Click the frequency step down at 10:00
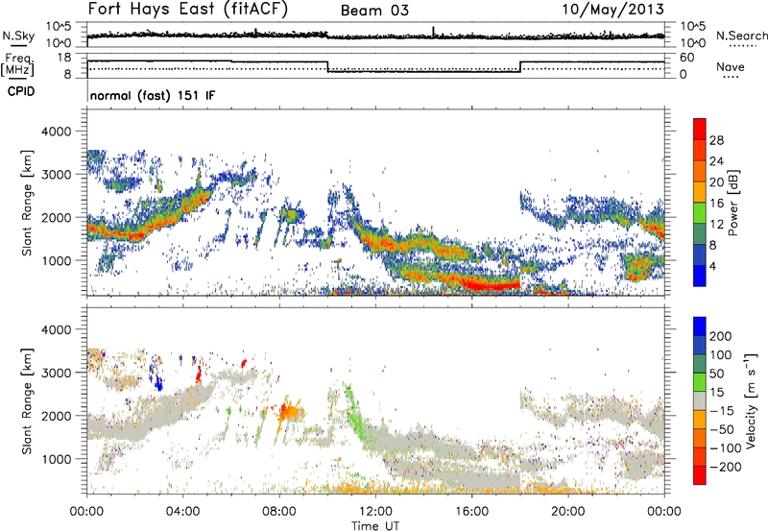The height and width of the screenshot is (532, 768). point(327,66)
